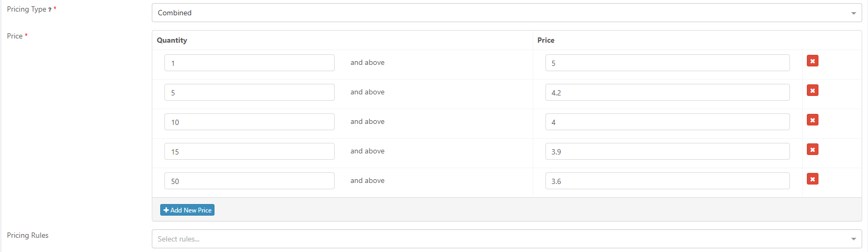
Task: Click the Add New Price button
Action: [187, 210]
